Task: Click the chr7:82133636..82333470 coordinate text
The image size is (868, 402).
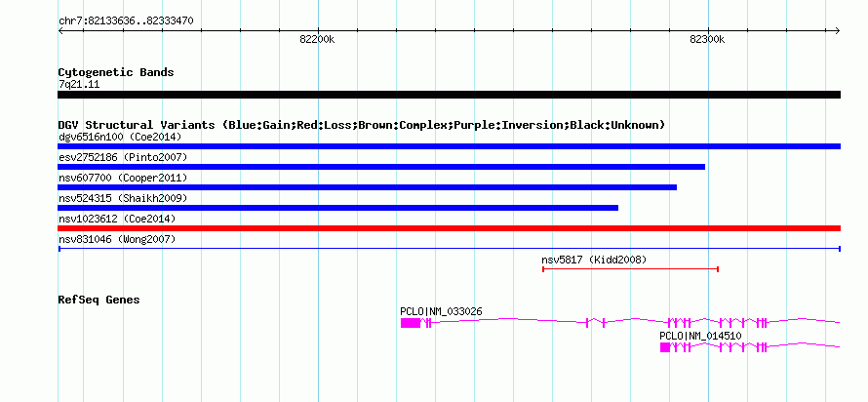Action: (126, 21)
